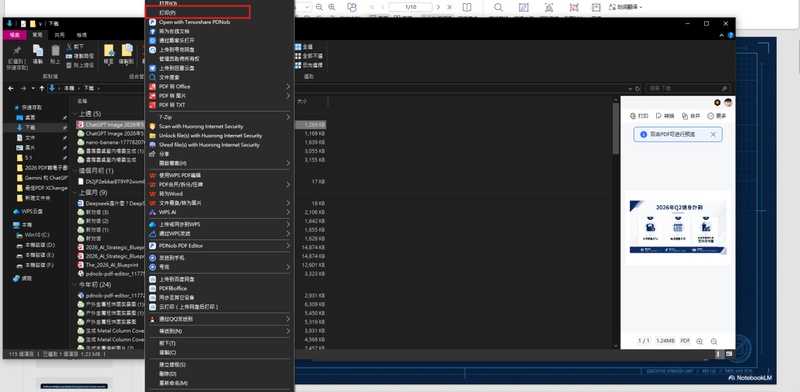Image resolution: width=800 pixels, height=392 pixels.
Task: Click the user avatar in preview panel
Action: pos(728,103)
